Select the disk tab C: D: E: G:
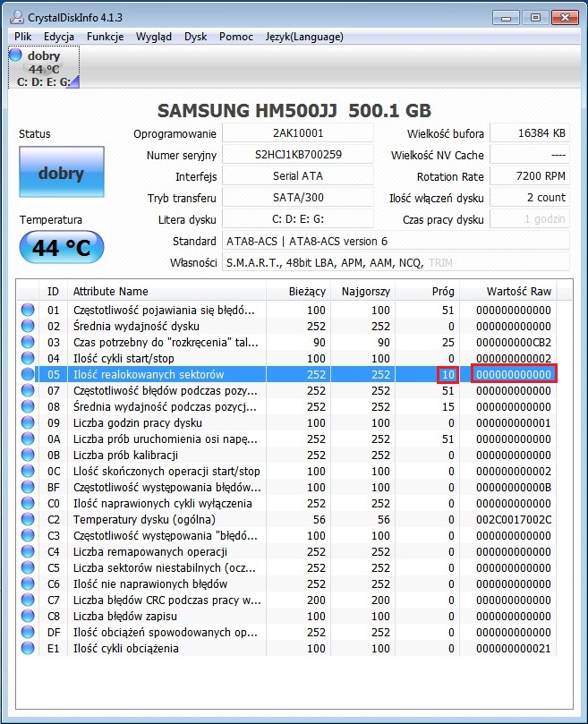Image resolution: width=588 pixels, height=724 pixels. coord(44,67)
